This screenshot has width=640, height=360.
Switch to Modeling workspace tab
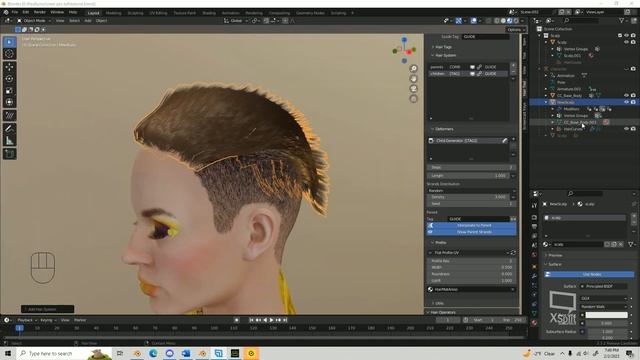113,13
